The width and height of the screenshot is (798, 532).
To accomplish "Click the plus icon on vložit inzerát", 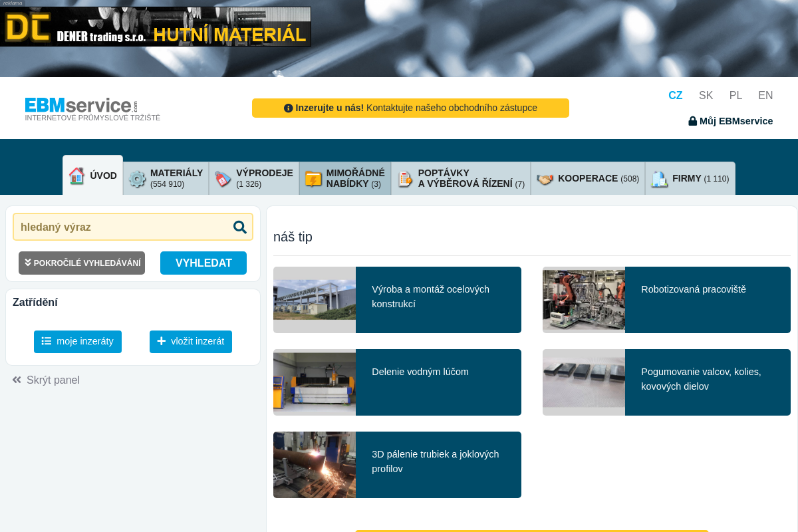I will (162, 341).
